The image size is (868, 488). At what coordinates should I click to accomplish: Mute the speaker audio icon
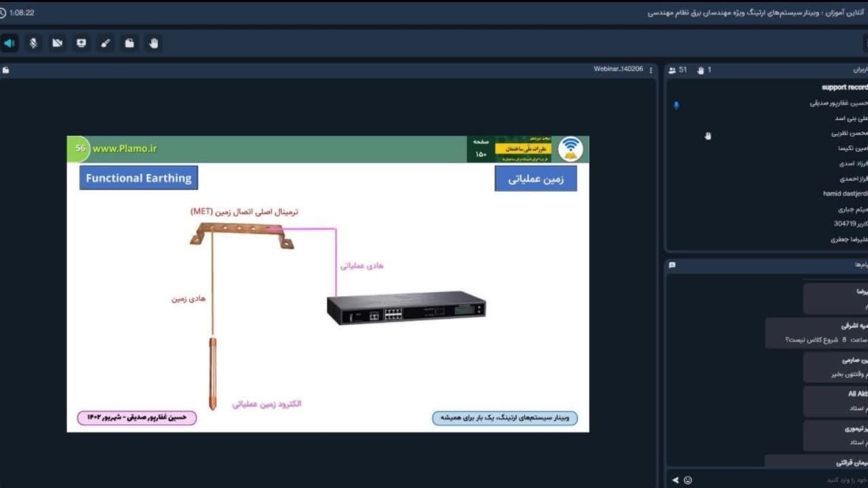click(9, 43)
